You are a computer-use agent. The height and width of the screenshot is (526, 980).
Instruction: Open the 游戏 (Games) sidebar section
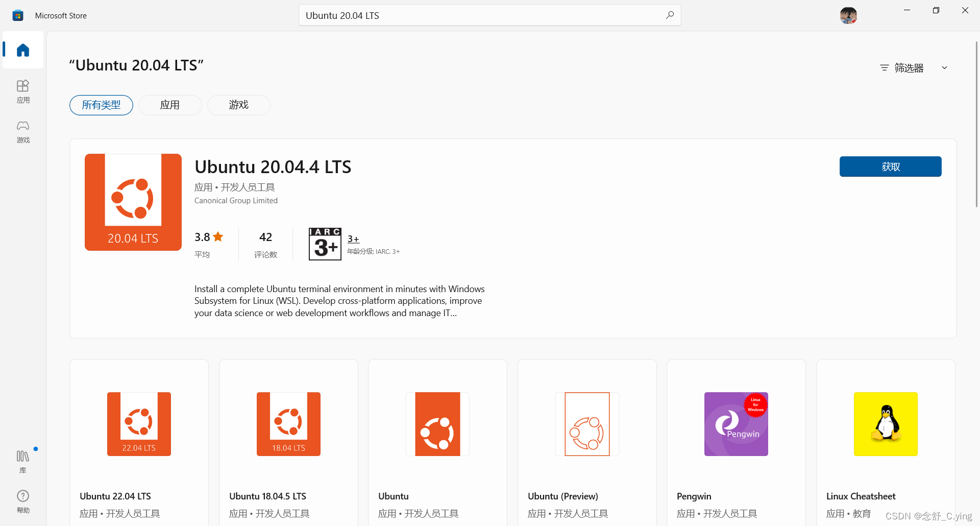point(23,132)
